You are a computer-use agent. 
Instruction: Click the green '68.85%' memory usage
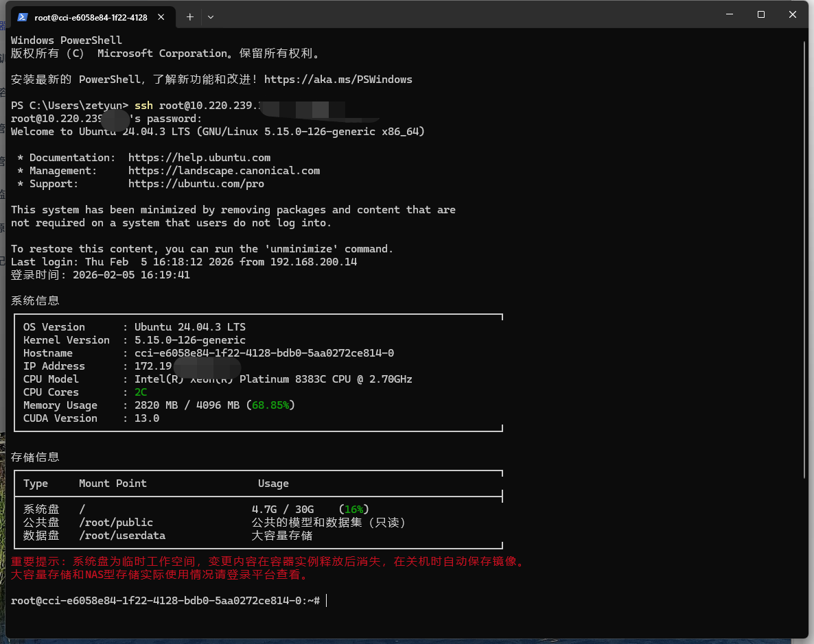[270, 405]
